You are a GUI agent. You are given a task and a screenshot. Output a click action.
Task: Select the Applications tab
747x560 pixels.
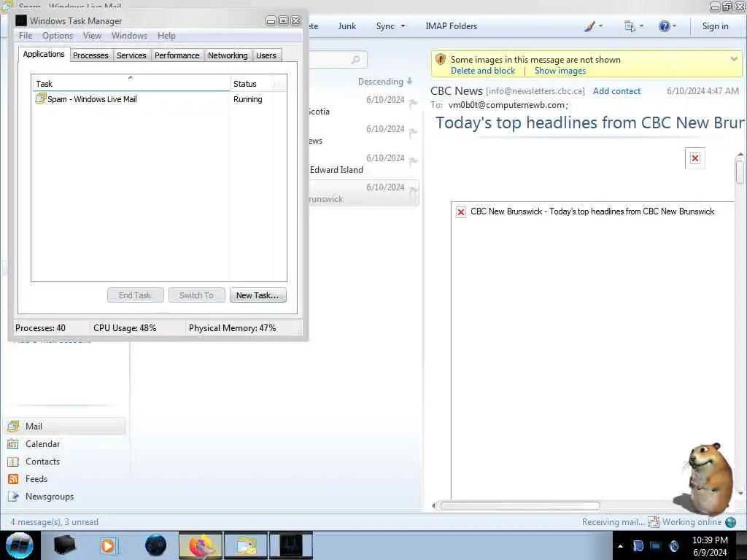click(44, 54)
